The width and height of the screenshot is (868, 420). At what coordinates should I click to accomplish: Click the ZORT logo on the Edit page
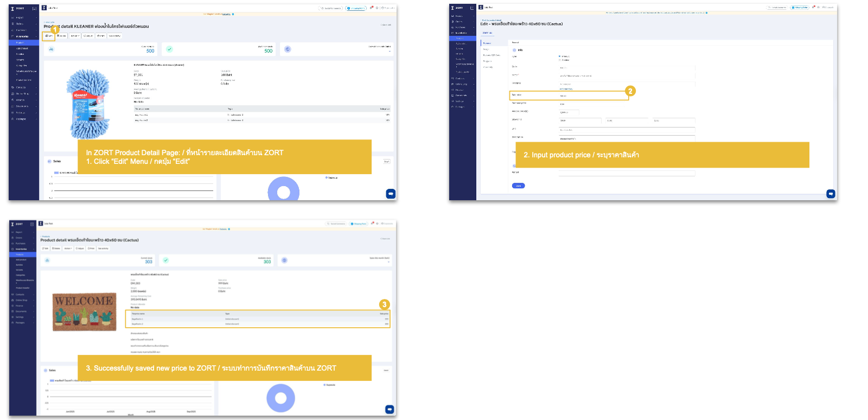(x=457, y=8)
